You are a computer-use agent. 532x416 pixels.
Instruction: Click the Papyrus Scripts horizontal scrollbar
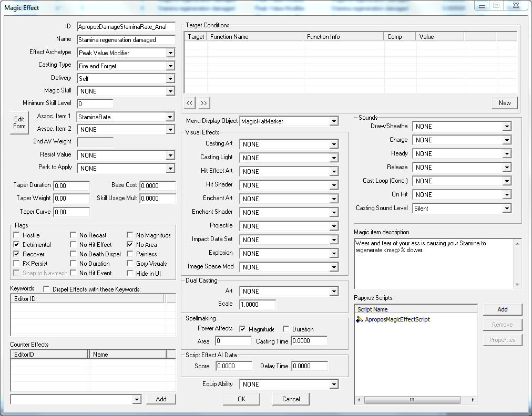pyautogui.click(x=416, y=400)
